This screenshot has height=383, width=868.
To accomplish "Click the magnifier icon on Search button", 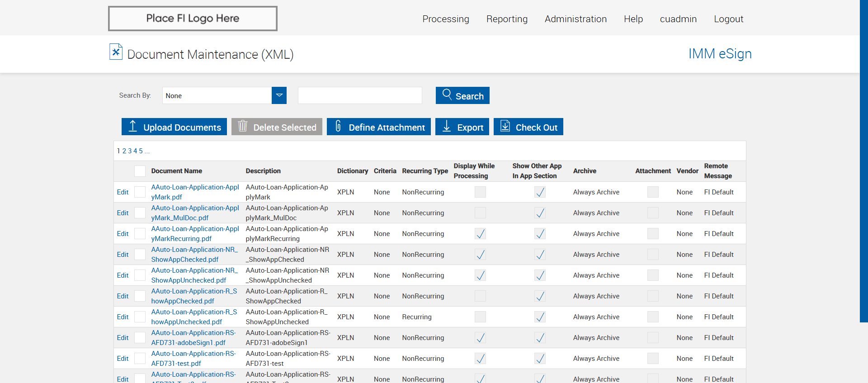I will click(447, 95).
